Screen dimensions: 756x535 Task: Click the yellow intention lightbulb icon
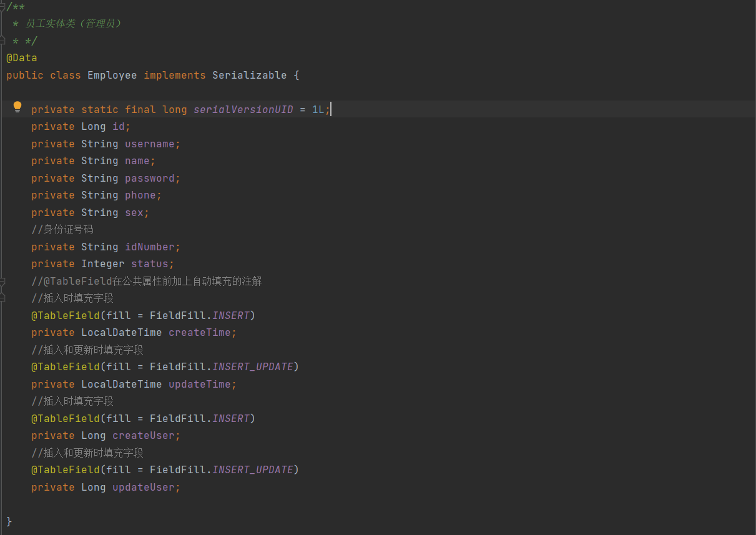[x=17, y=107]
